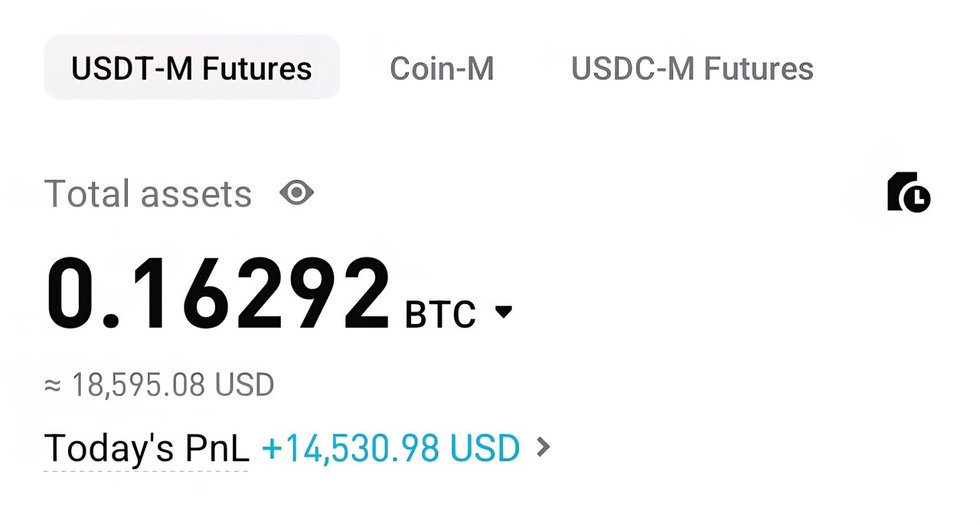980x524 pixels.
Task: Expand the BTC currency unit dropdown arrow
Action: point(503,312)
